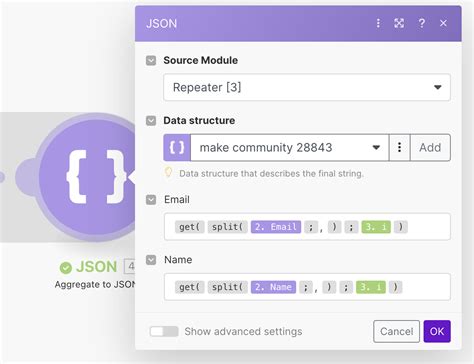This screenshot has width=474, height=364.
Task: Click the fullscreen expand icon in header
Action: (x=399, y=23)
